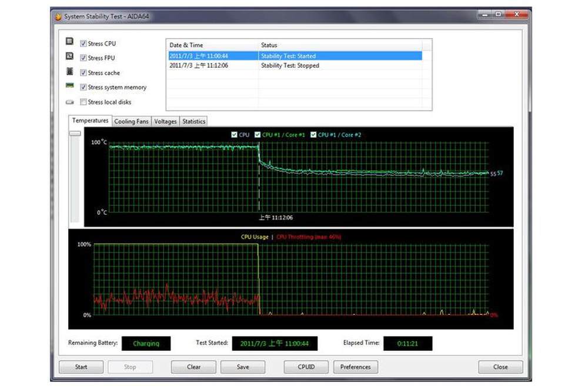
Task: Click the CPU Throttling legend label
Action: coord(309,237)
